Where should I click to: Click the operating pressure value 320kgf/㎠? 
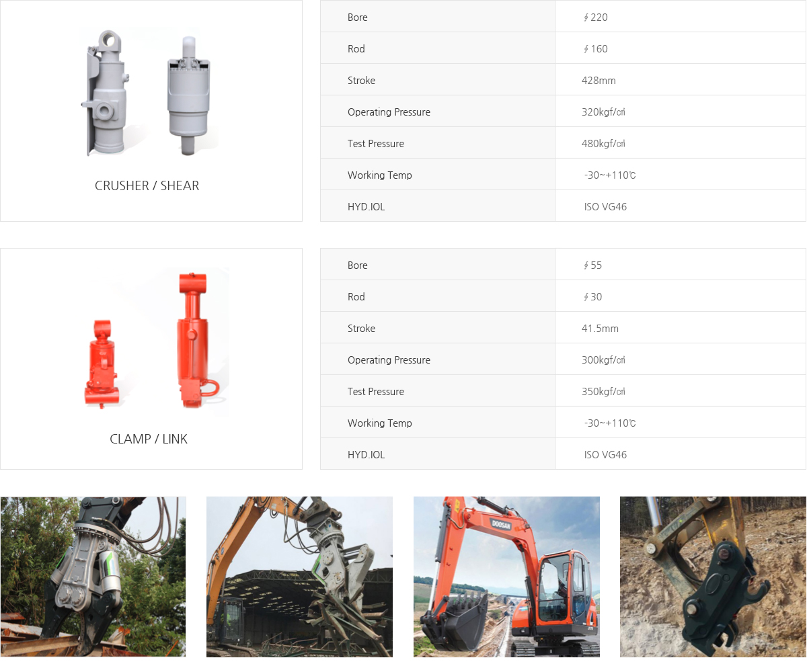click(603, 112)
